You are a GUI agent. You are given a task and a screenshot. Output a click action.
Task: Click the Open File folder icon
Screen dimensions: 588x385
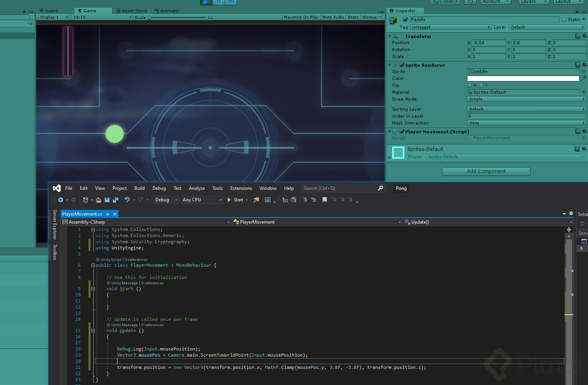(99, 200)
